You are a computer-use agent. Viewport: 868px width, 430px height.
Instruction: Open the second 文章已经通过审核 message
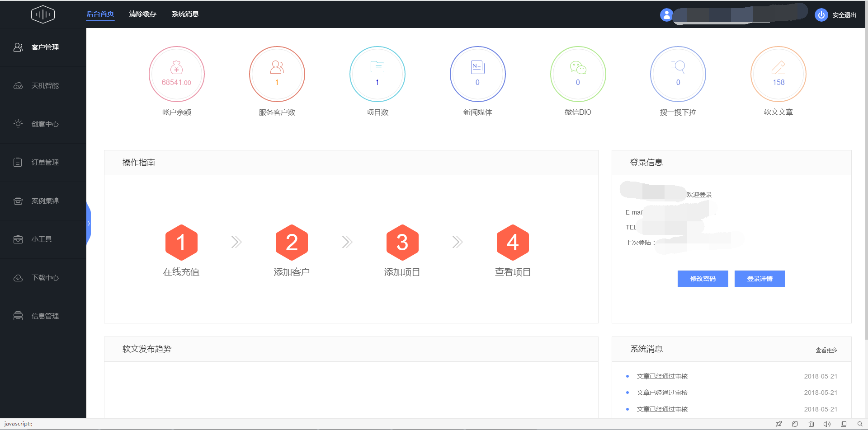662,393
